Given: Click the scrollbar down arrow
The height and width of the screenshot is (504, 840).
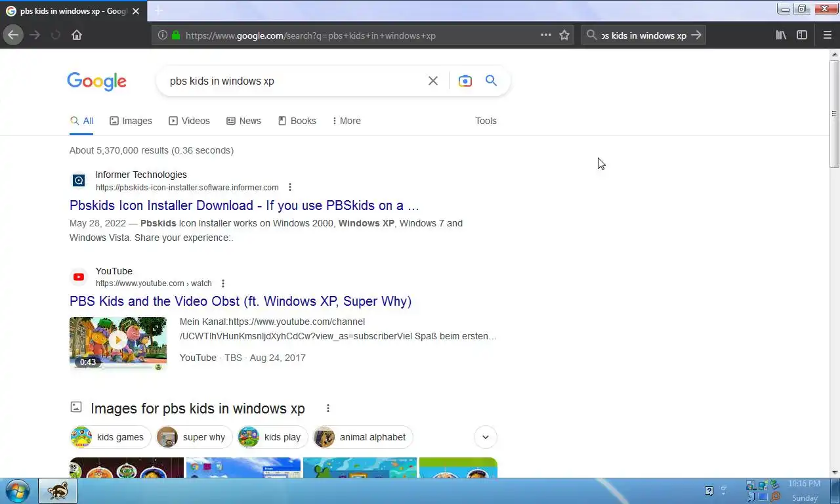Looking at the screenshot, I should (x=834, y=472).
